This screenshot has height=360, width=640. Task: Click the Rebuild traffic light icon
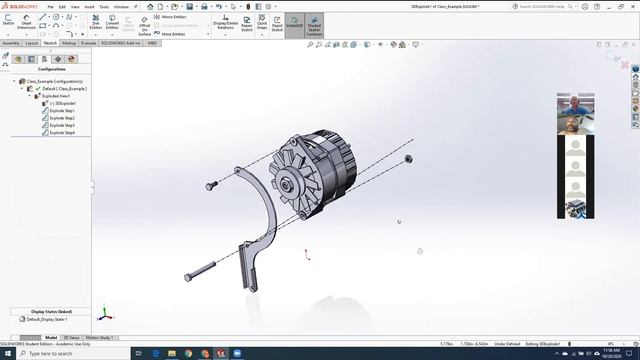[x=248, y=7]
